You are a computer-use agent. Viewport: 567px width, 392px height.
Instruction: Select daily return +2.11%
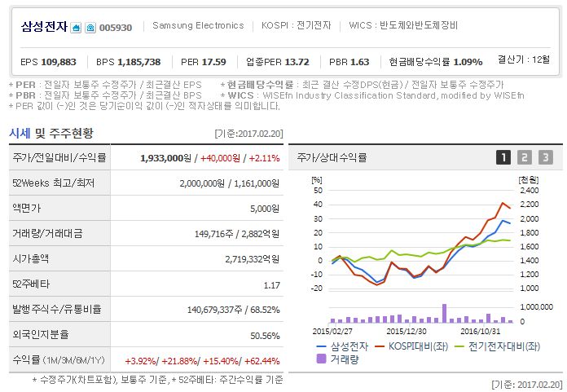click(x=264, y=158)
